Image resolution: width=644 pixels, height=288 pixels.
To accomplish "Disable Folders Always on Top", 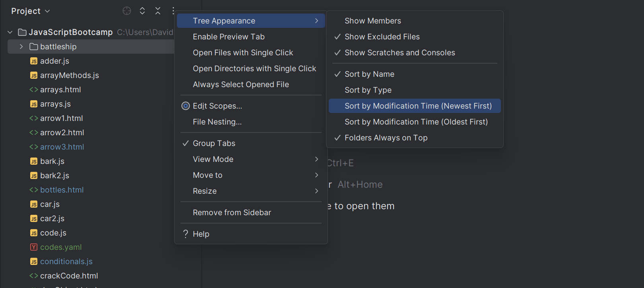I will click(386, 138).
